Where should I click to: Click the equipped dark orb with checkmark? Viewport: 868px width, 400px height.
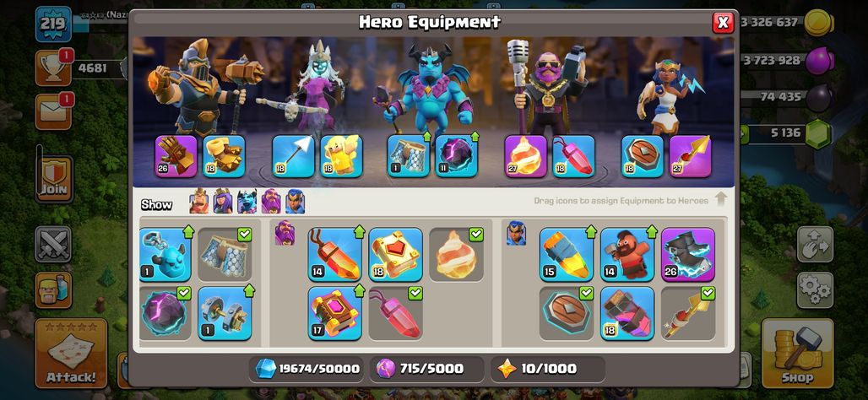[x=165, y=313]
